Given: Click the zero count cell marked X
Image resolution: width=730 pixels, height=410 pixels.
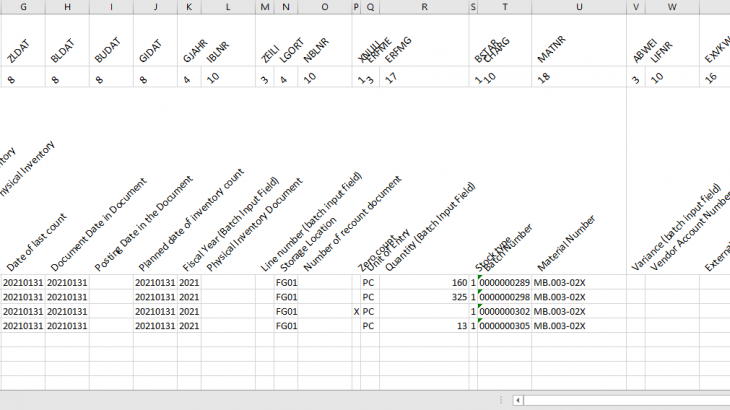Looking at the screenshot, I should (x=356, y=311).
